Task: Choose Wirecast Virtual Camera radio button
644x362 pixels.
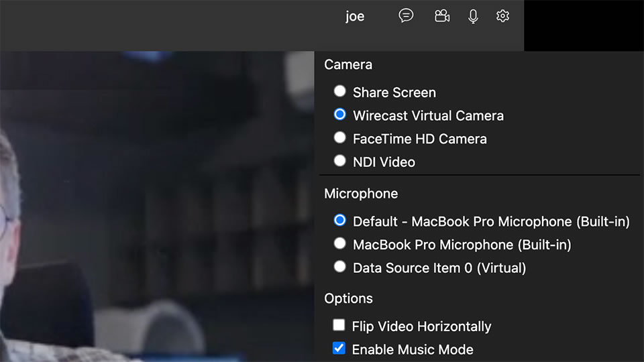Action: [x=339, y=115]
